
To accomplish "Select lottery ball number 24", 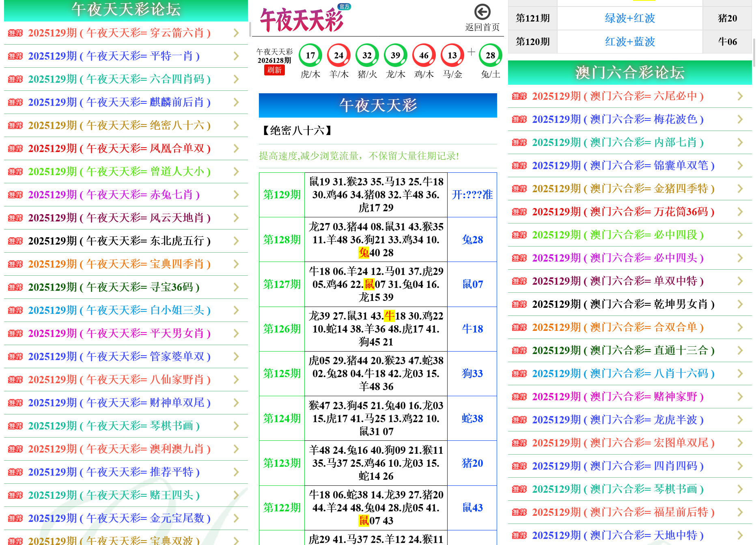I will coord(339,56).
